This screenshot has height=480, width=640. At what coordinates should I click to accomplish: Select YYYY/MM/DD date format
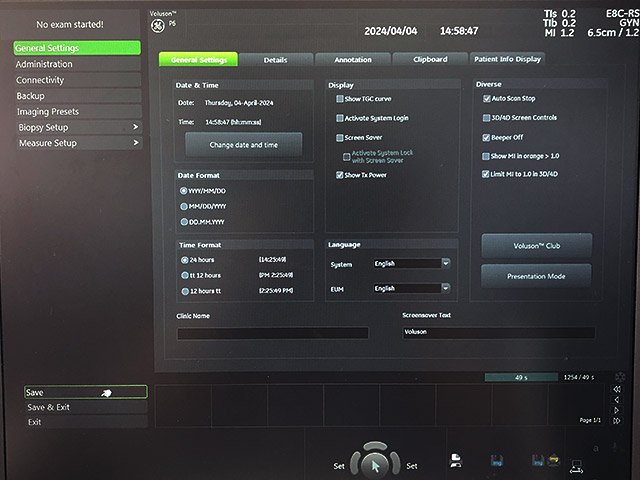pos(184,191)
